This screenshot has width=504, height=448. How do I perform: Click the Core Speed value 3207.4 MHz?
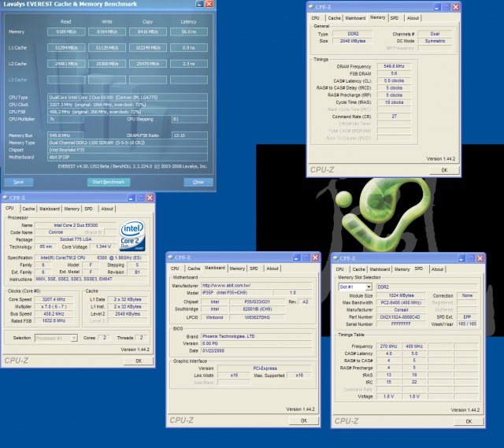[x=54, y=299]
